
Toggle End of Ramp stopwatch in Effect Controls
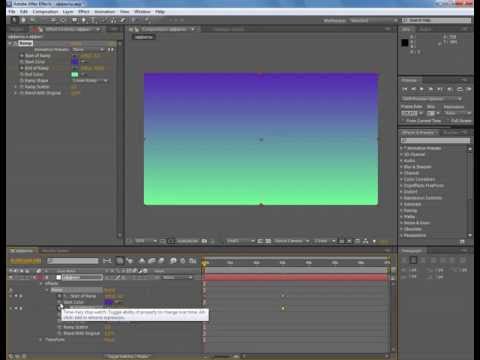point(22,68)
